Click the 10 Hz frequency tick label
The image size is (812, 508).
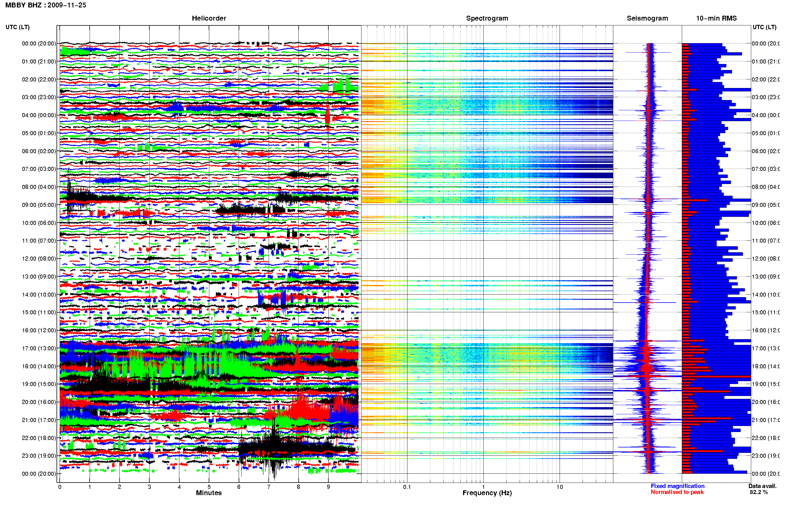click(x=560, y=487)
